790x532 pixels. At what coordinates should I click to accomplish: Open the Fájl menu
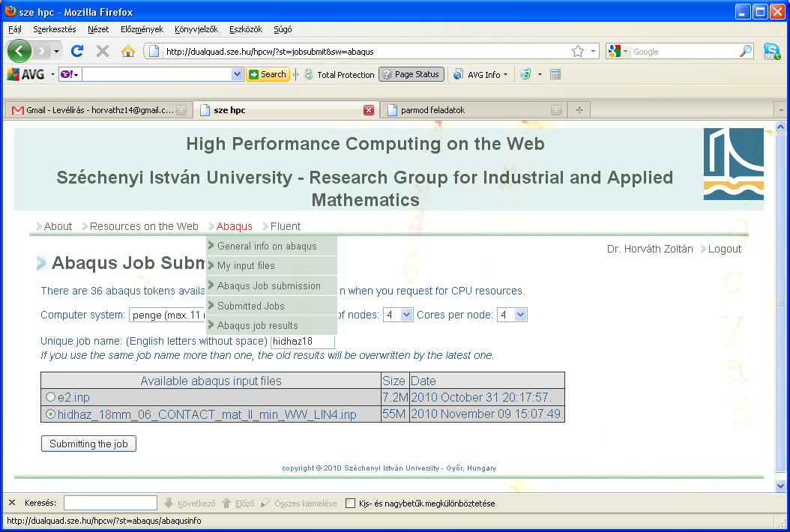14,29
